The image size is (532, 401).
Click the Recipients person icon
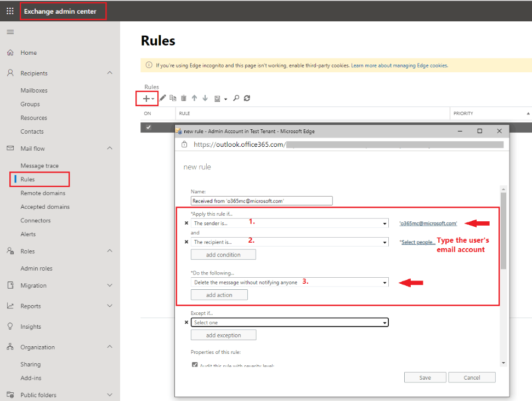(10, 73)
